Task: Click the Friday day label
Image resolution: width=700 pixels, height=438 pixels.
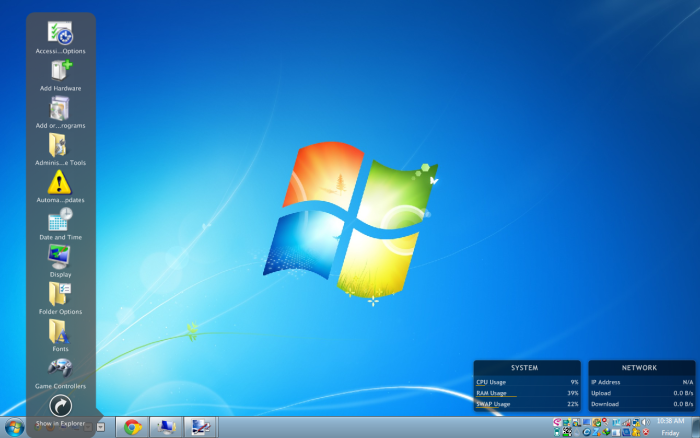Action: pos(670,433)
